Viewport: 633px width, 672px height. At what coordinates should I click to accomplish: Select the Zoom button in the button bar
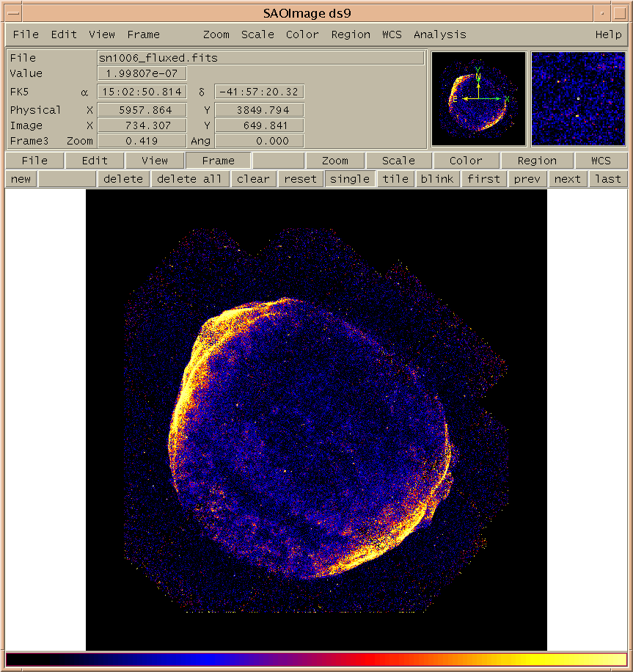[x=335, y=161]
